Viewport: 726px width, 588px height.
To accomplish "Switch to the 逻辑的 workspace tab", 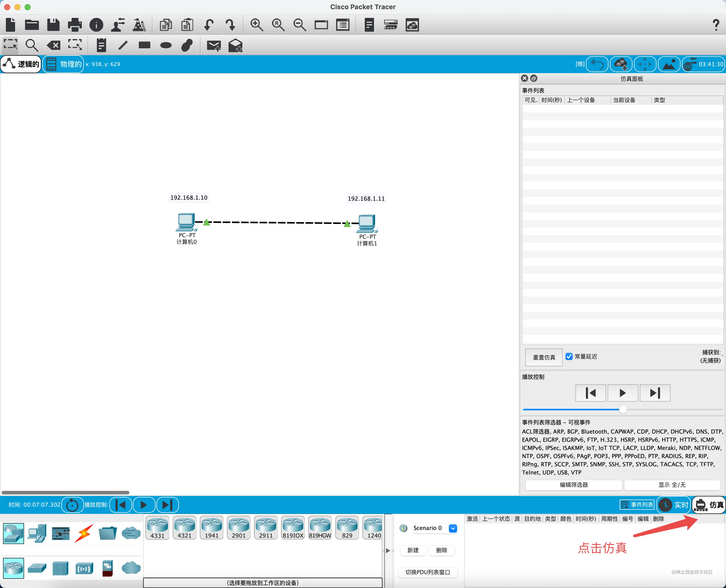I will [21, 64].
